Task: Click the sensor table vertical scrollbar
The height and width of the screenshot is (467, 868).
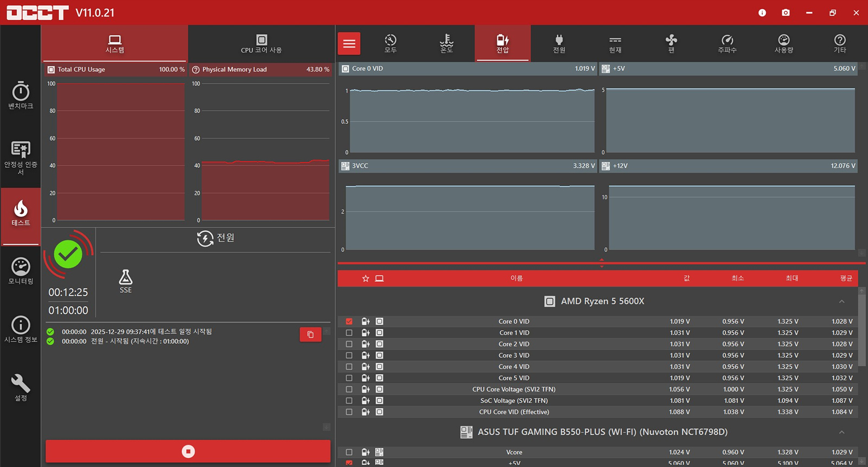Action: pos(861,330)
